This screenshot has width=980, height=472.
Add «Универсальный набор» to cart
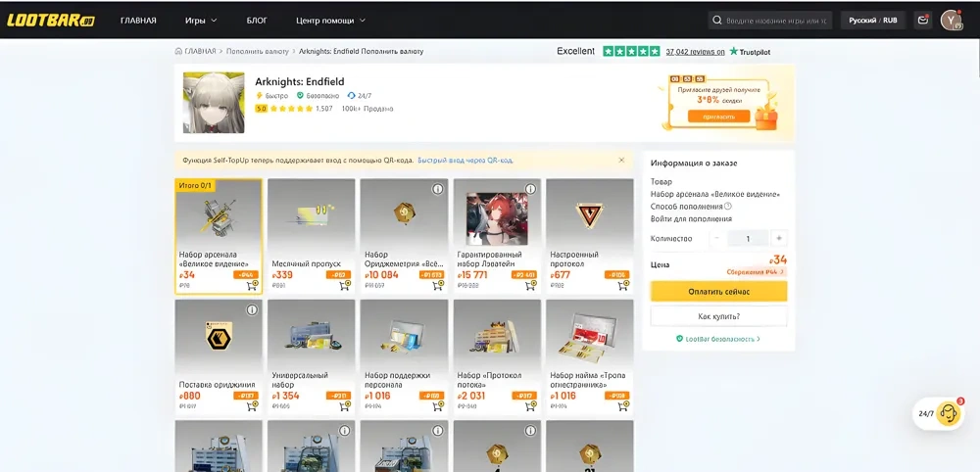345,406
